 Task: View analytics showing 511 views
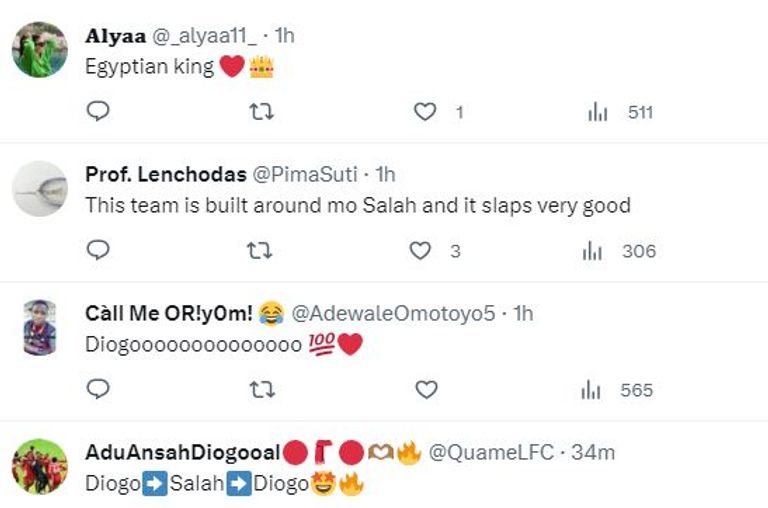click(598, 112)
